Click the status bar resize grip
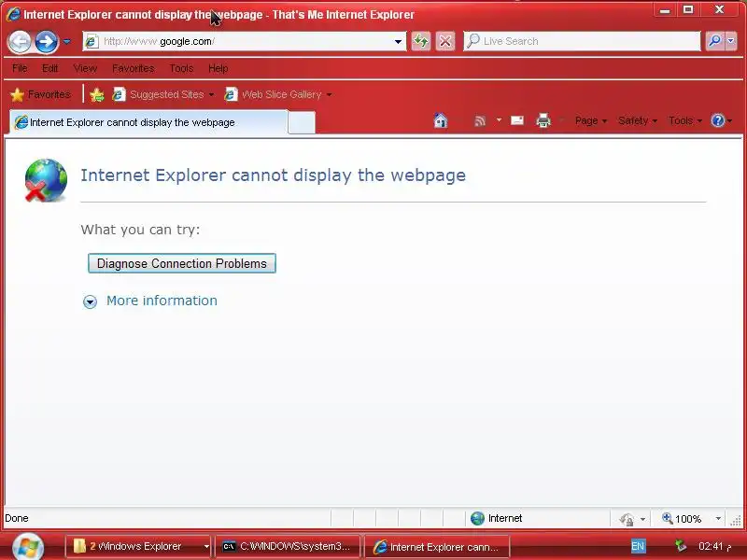 tap(736, 521)
